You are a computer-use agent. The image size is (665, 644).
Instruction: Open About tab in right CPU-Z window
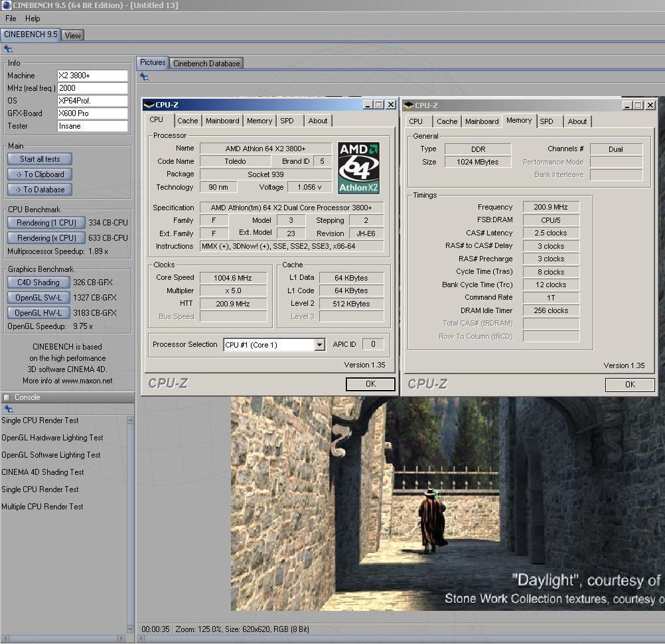[x=577, y=121]
